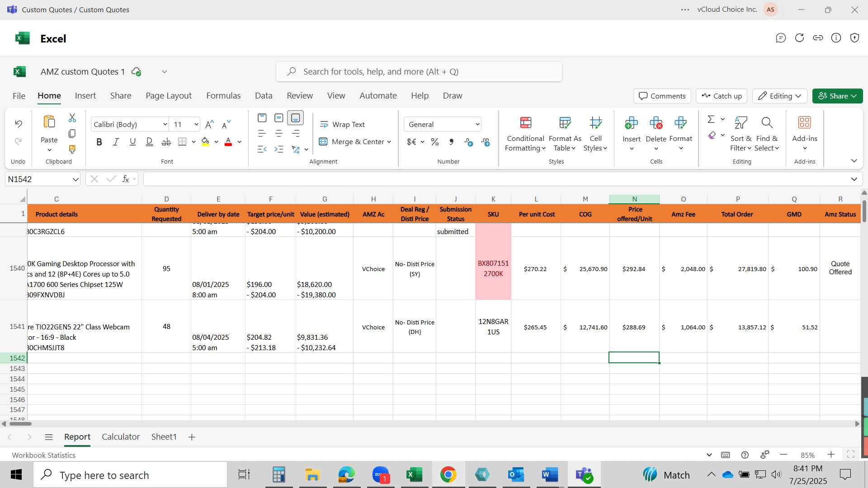Apply comma style format
Viewport: 868px width, 488px height.
(452, 142)
